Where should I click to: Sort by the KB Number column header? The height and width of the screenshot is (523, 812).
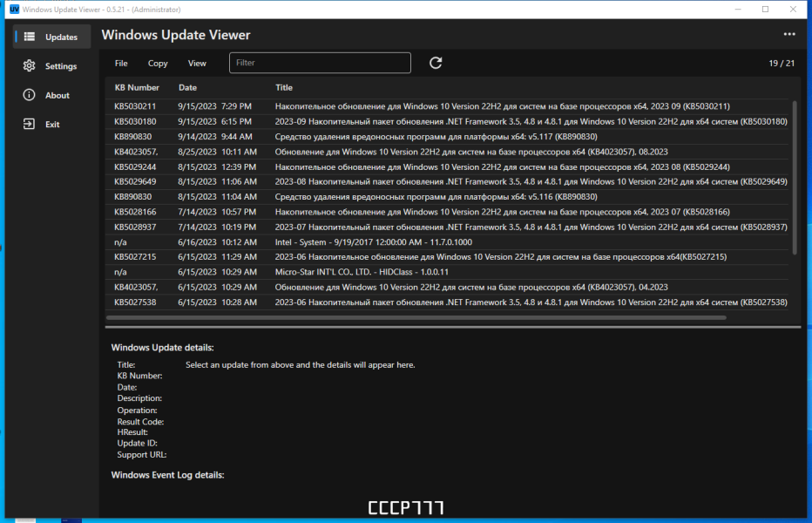137,87
